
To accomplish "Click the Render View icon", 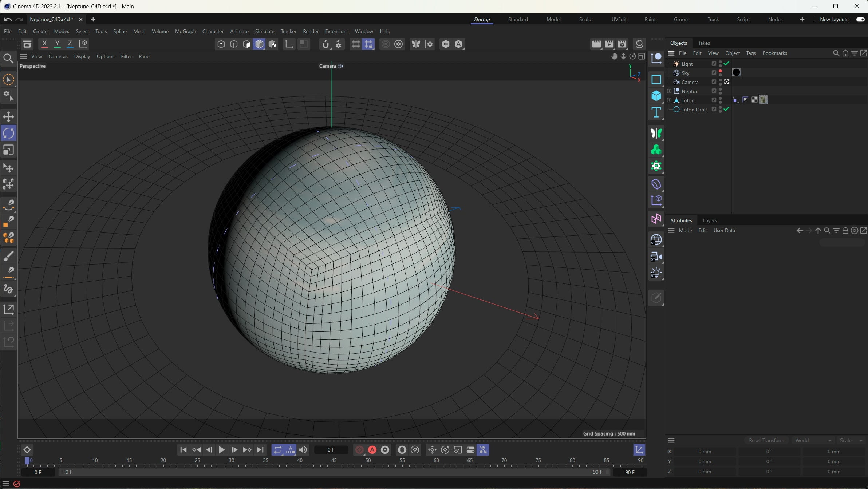I will click(596, 44).
